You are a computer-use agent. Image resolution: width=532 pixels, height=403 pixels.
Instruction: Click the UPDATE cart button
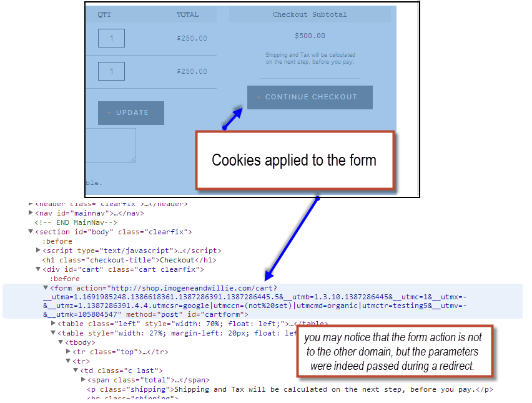131,112
